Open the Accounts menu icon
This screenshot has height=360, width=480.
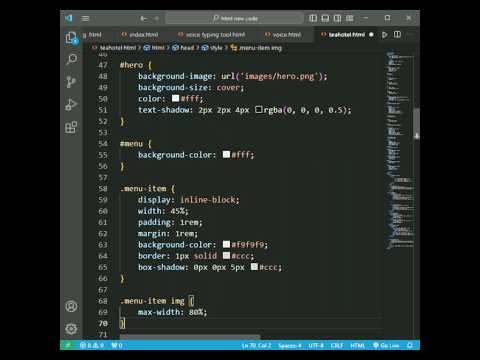click(x=71, y=306)
